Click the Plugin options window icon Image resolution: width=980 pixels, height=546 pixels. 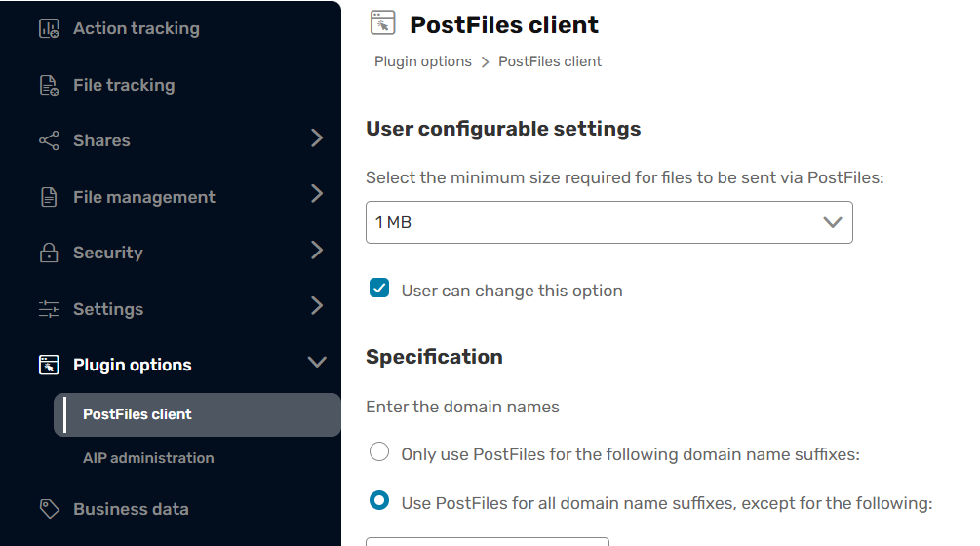point(49,365)
